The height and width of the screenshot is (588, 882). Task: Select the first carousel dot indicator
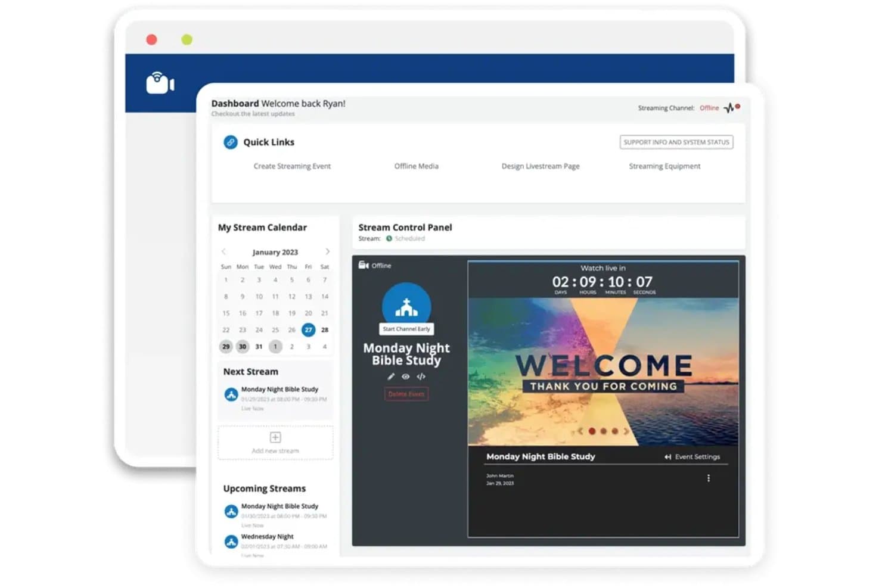point(592,431)
